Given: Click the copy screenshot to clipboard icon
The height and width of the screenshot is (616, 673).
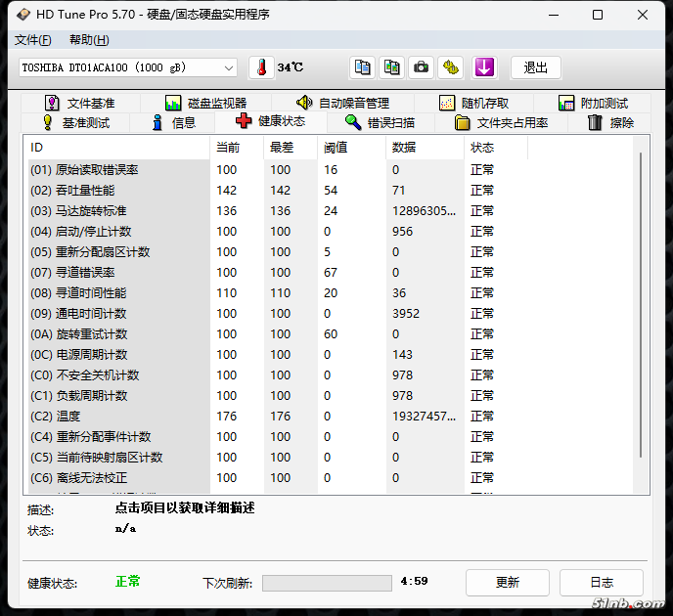Looking at the screenshot, I should 391,67.
